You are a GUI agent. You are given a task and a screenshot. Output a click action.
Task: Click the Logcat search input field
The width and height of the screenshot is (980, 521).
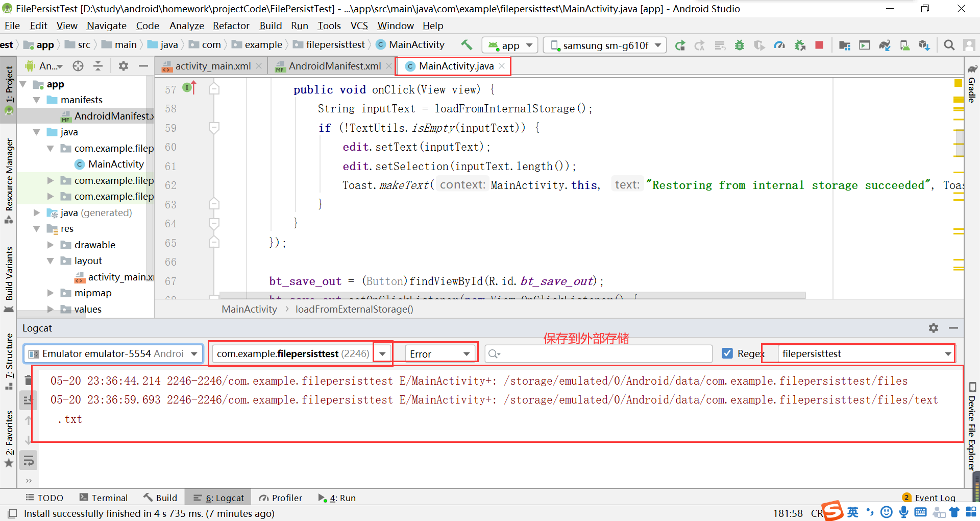(599, 353)
